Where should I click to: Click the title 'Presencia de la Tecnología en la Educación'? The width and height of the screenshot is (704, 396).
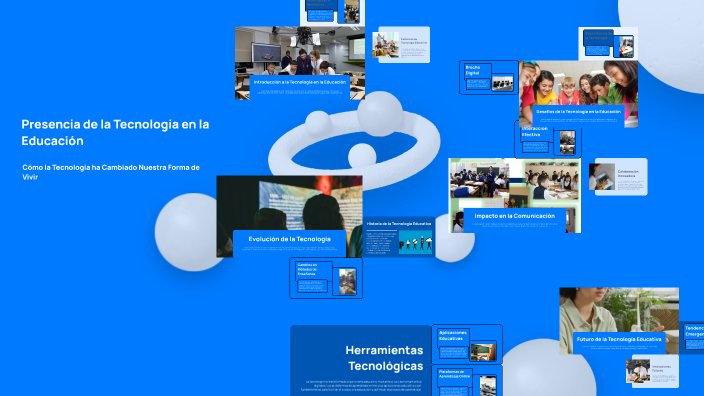pos(115,132)
